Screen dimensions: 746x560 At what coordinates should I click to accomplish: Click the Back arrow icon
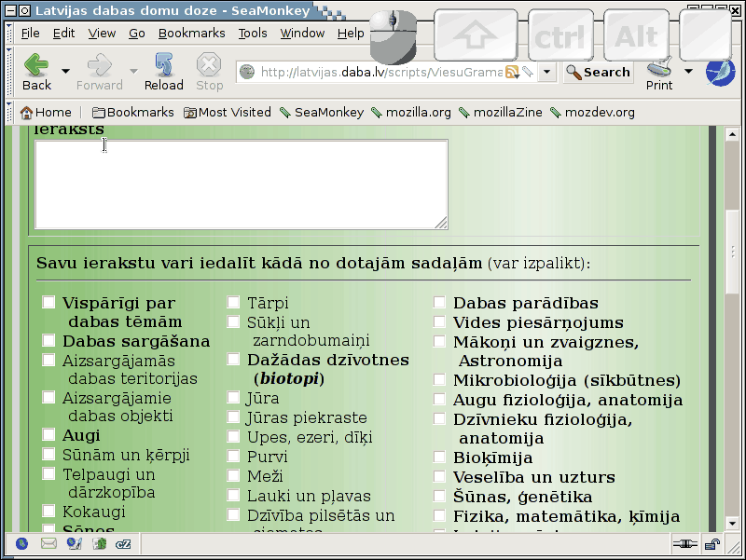point(36,65)
